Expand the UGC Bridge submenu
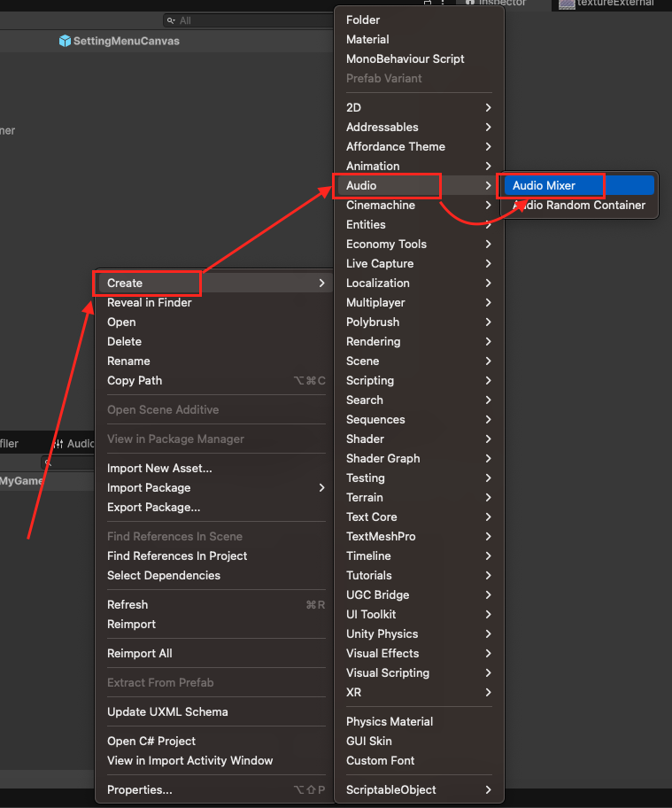672x808 pixels. tap(419, 595)
